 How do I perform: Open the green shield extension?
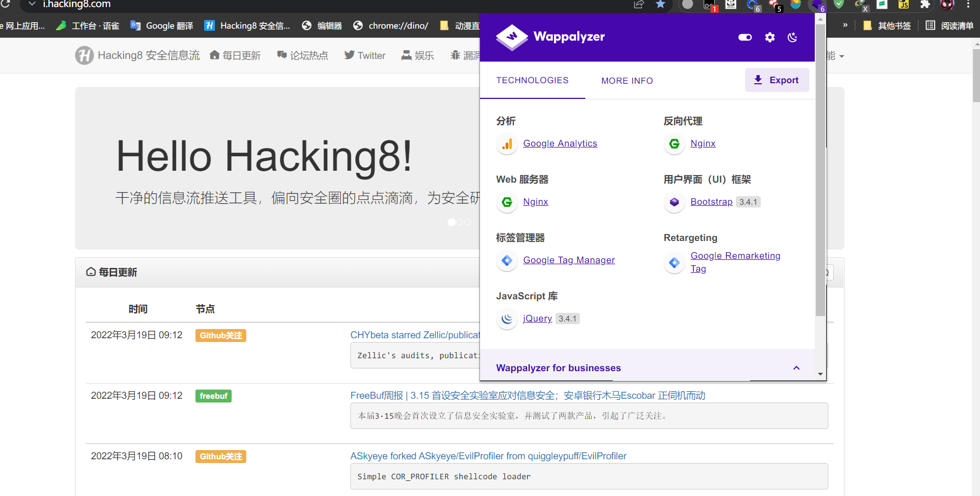coord(839,4)
